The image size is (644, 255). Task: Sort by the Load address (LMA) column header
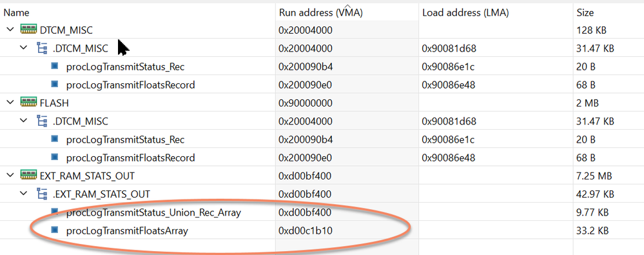click(x=496, y=13)
